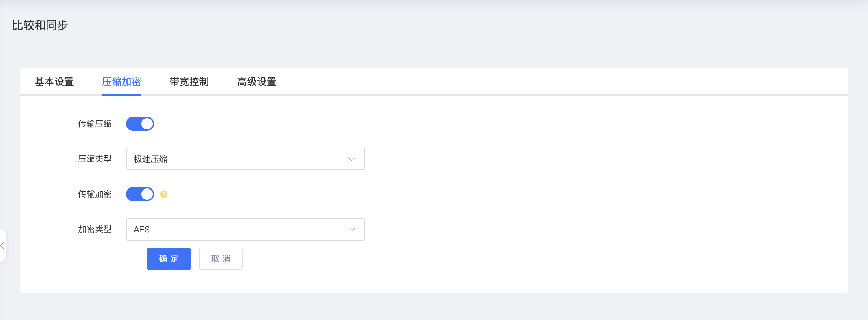Open the 压缩类型 dropdown showing 极速压缩

coord(245,159)
